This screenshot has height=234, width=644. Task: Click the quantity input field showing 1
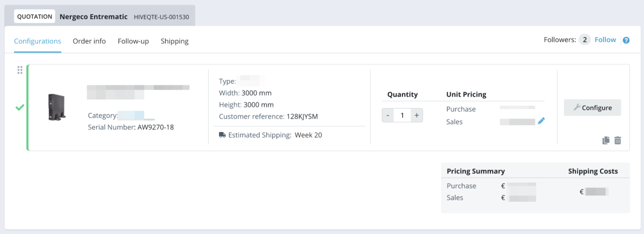click(402, 115)
